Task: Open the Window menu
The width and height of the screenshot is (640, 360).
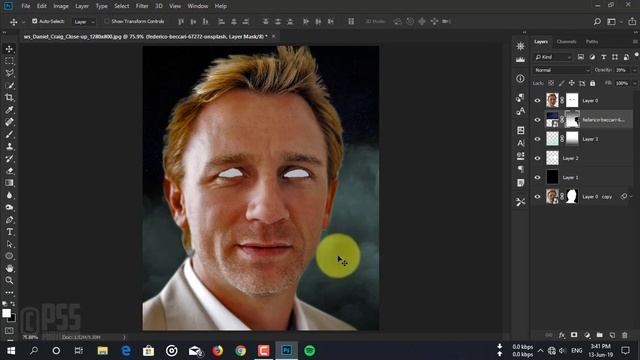Action: pos(198,6)
